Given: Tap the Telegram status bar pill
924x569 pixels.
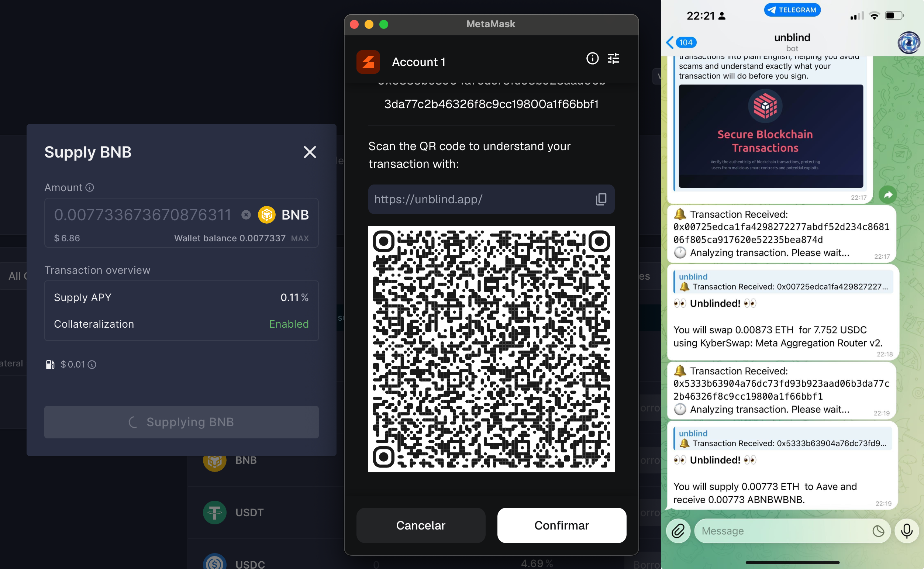Looking at the screenshot, I should coord(792,10).
